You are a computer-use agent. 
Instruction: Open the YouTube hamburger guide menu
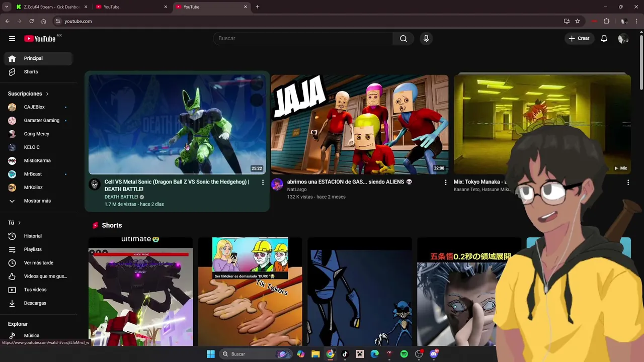click(12, 39)
